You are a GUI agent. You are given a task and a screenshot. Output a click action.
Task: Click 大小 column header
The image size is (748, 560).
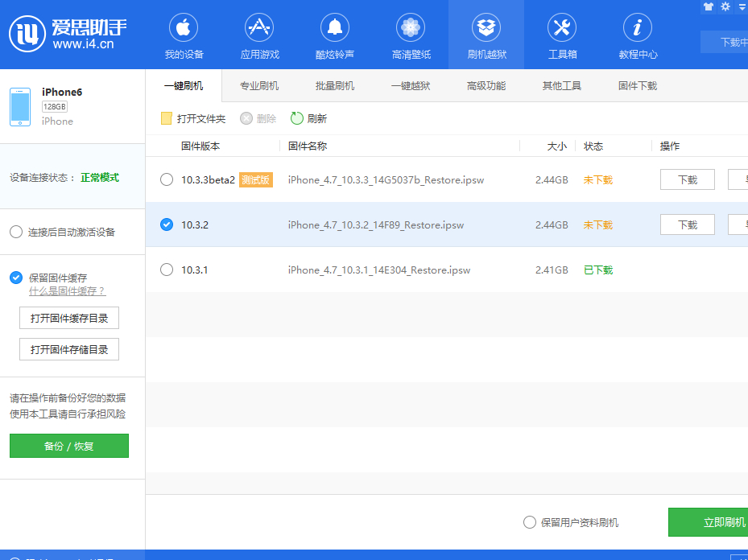556,146
